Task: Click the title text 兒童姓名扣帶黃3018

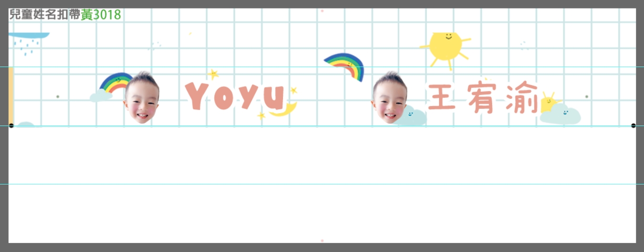Action: (65, 15)
